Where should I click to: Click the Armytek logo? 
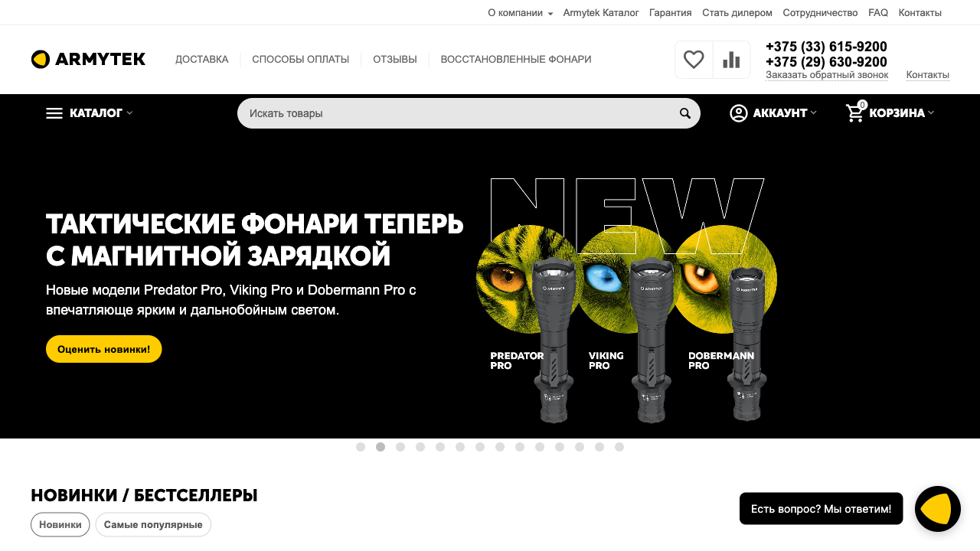point(88,59)
